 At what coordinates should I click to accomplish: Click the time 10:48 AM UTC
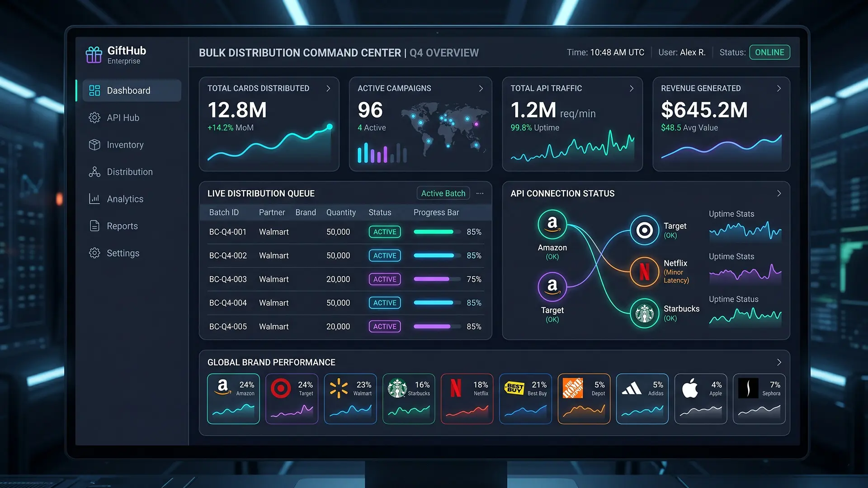click(x=617, y=52)
